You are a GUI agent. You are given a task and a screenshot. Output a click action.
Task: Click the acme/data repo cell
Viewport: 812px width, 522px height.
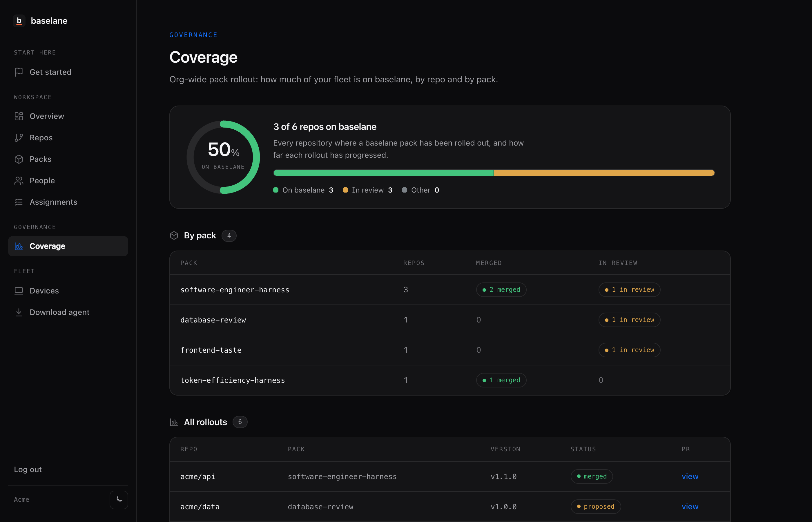(200, 507)
